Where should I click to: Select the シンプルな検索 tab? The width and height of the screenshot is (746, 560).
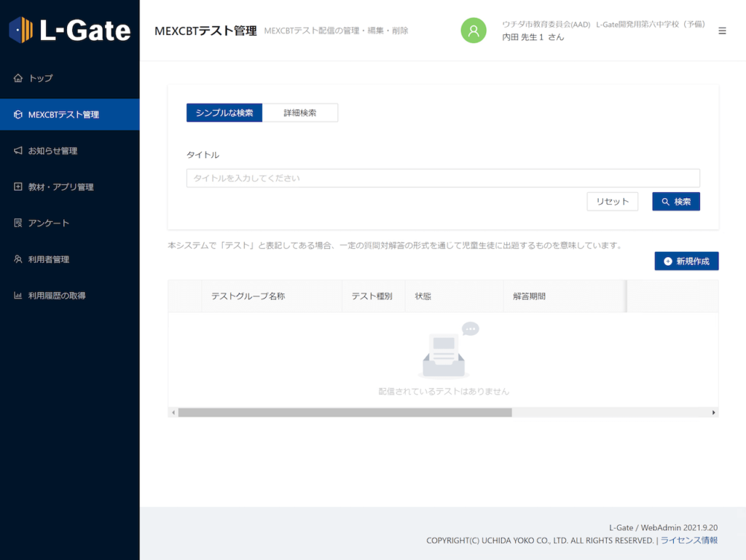click(224, 113)
